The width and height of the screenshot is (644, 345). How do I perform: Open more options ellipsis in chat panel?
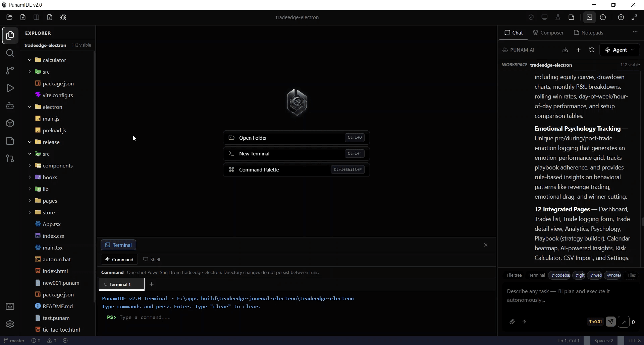coord(635,32)
